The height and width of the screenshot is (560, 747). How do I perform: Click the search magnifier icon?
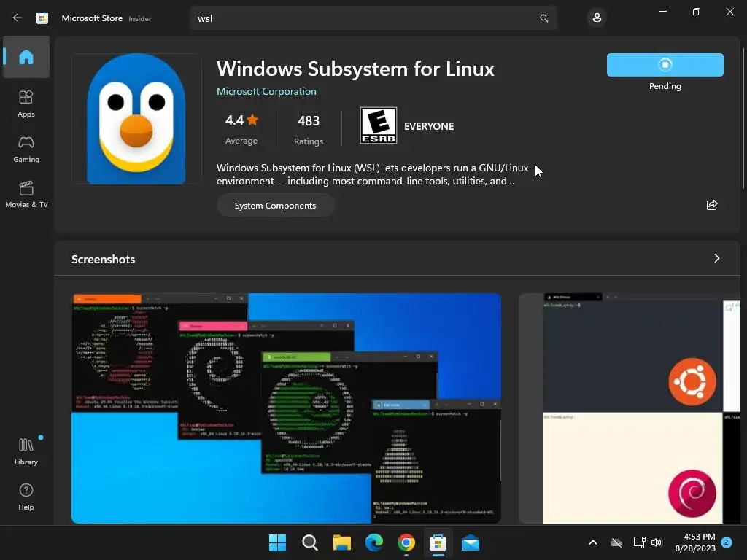543,18
